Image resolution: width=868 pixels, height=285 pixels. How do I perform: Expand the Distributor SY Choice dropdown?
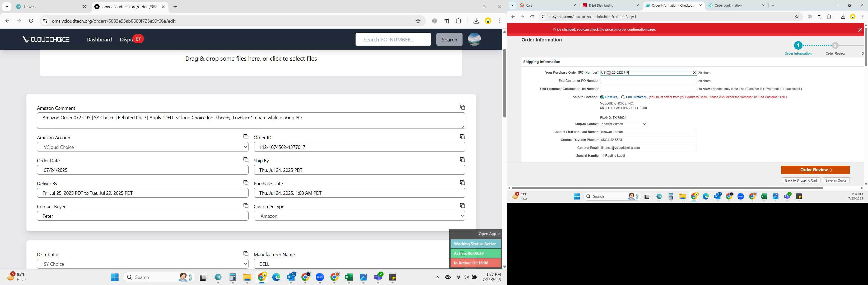[143, 264]
